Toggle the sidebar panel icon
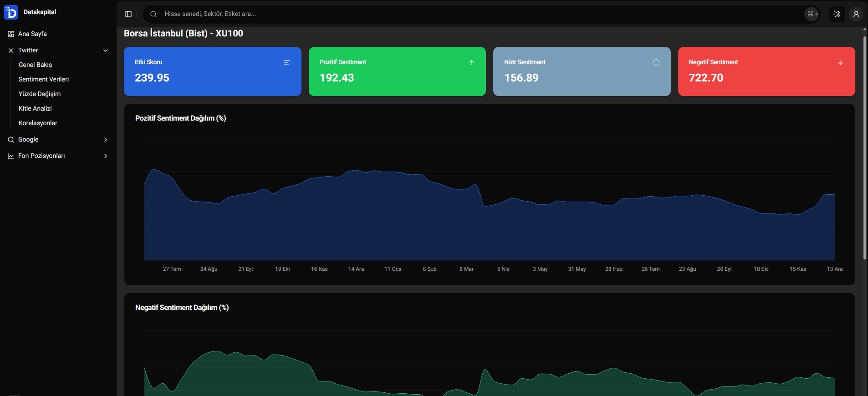 pyautogui.click(x=128, y=14)
